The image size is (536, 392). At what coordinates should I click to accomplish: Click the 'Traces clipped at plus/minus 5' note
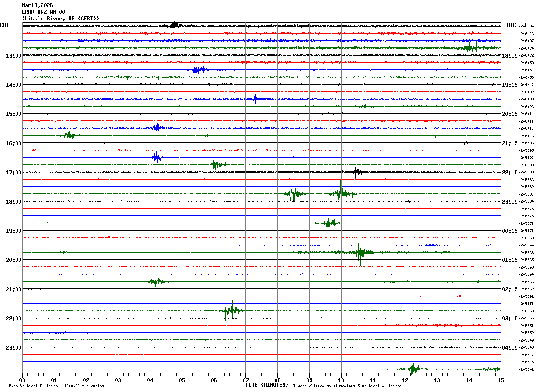click(x=347, y=386)
